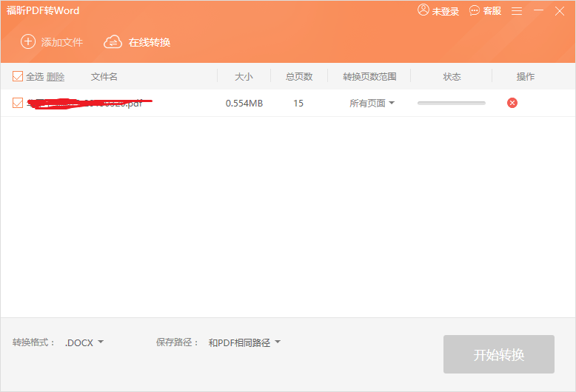Remove the PDF file with red X
The width and height of the screenshot is (576, 392).
point(512,103)
